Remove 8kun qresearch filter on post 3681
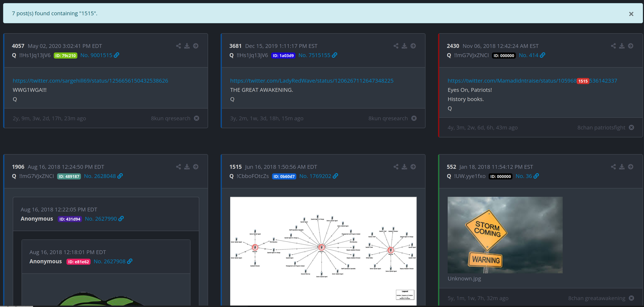Image resolution: width=644 pixels, height=307 pixels. (x=414, y=118)
